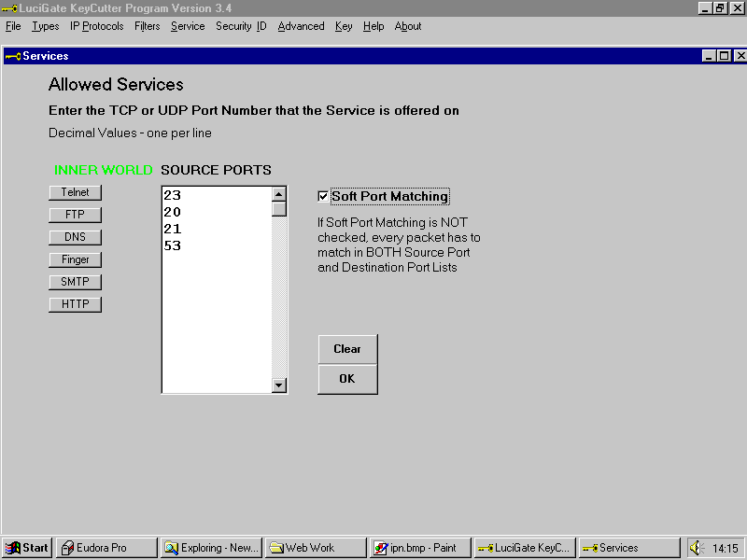Click the Services window key icon
Screen dimensions: 747x560
(13, 56)
